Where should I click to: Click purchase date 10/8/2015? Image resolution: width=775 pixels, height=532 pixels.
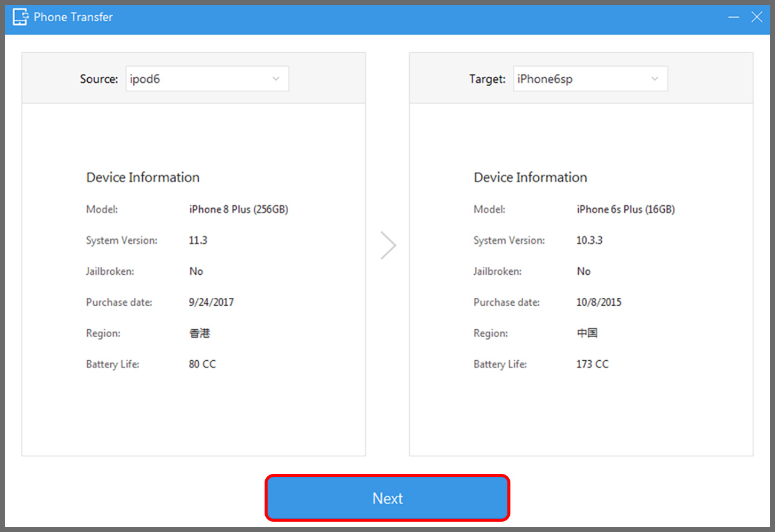coord(599,302)
